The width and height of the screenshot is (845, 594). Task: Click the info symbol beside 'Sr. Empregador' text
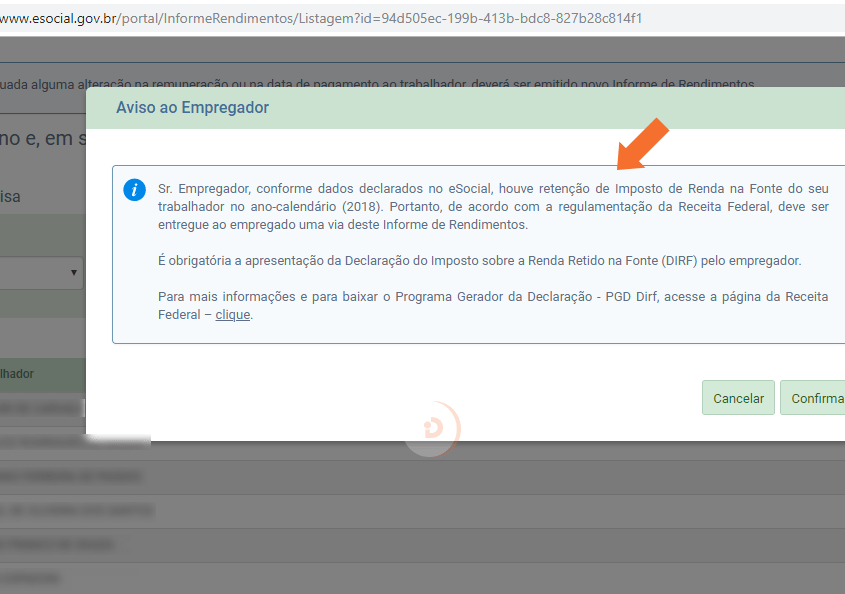coord(135,190)
